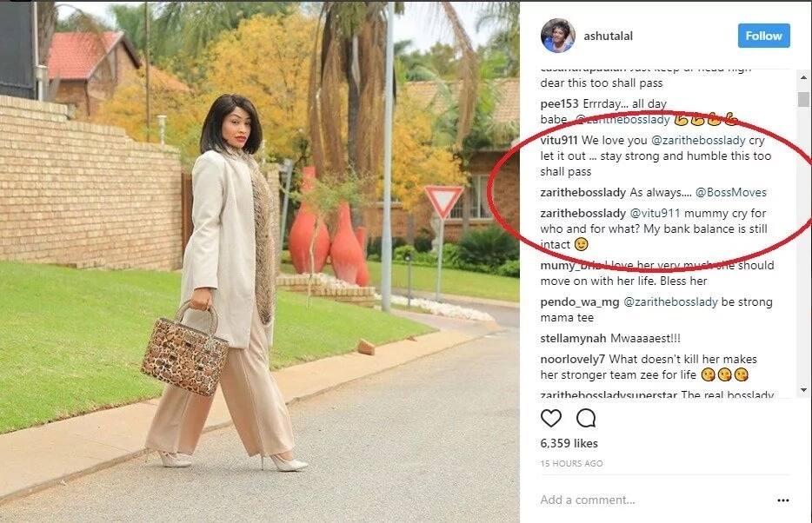
Task: Click the @vitu911 mention in reply
Action: 655,213
